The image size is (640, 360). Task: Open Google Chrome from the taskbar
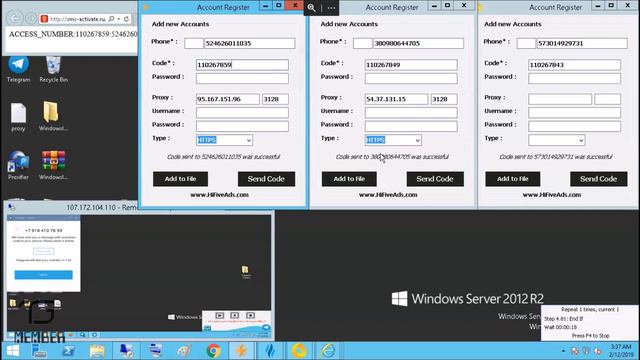coord(213,351)
